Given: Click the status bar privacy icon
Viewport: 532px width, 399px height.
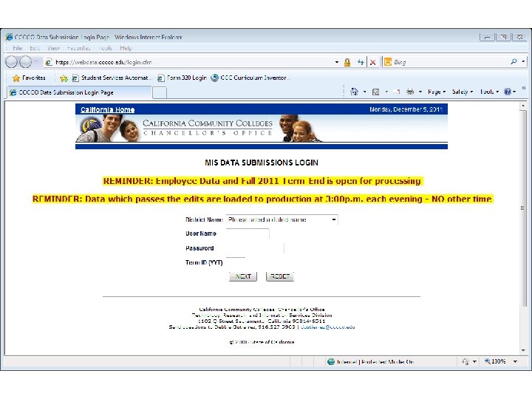Looking at the screenshot, I should coord(465,361).
